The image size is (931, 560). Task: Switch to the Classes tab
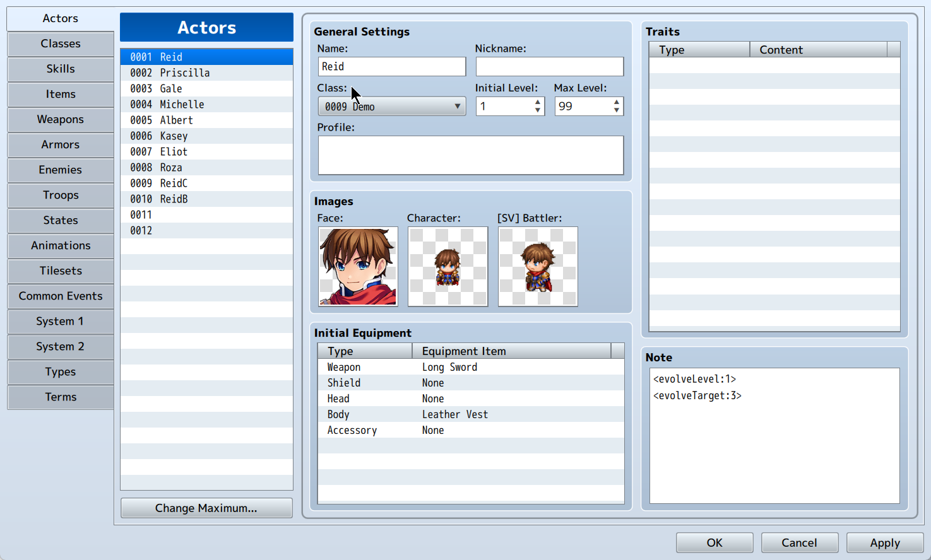[x=60, y=44]
